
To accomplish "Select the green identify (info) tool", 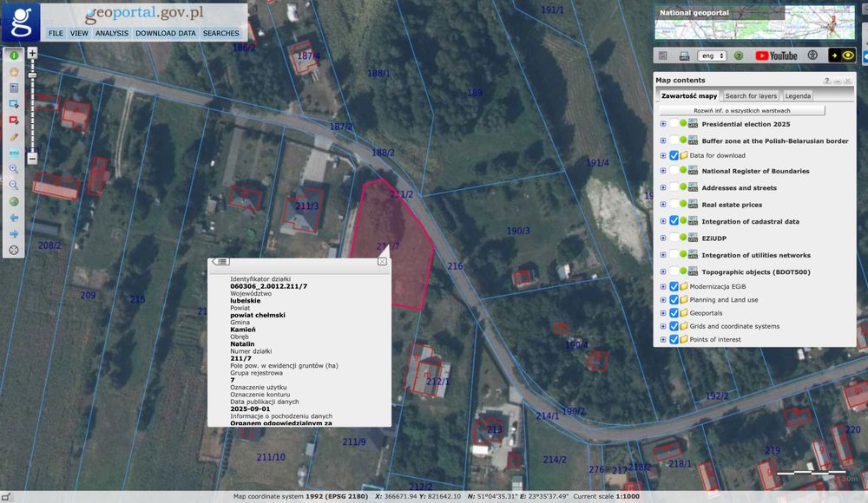I will pos(14,56).
